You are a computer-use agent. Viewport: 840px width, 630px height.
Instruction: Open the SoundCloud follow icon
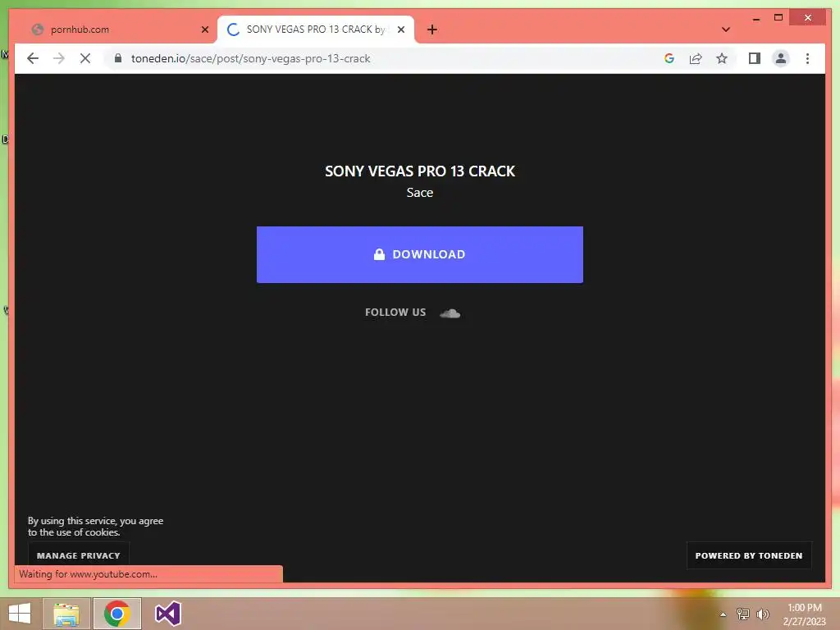[450, 313]
